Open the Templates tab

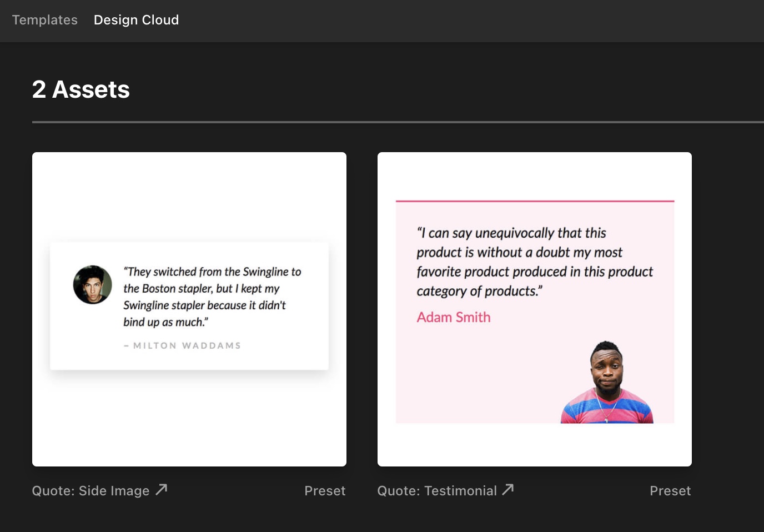(x=45, y=20)
